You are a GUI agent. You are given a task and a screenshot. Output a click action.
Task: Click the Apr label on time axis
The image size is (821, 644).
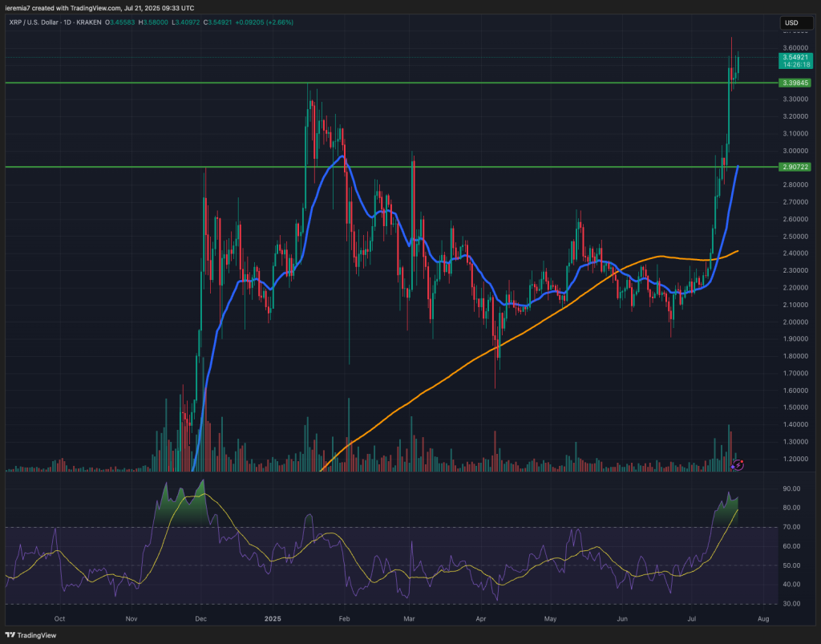click(481, 618)
